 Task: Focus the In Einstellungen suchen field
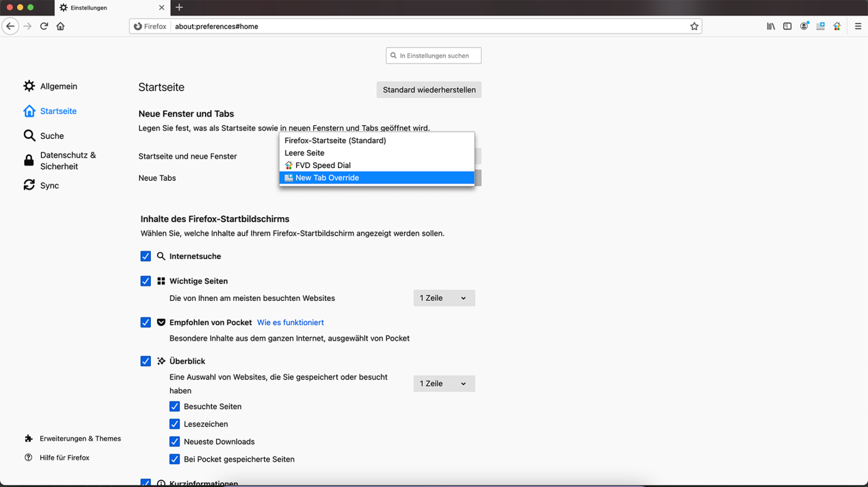pos(433,55)
